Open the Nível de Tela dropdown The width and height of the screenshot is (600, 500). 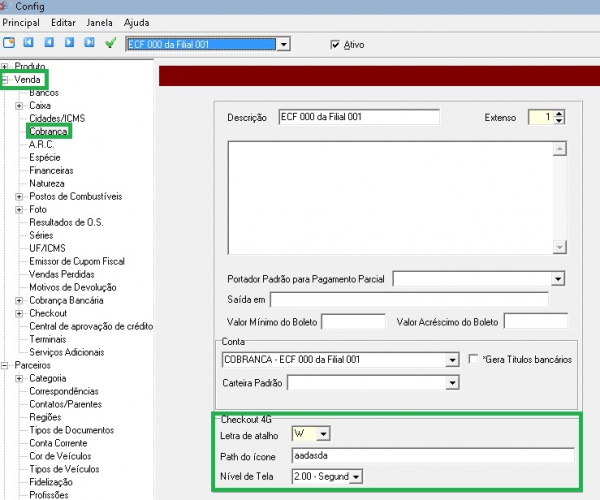tap(356, 475)
